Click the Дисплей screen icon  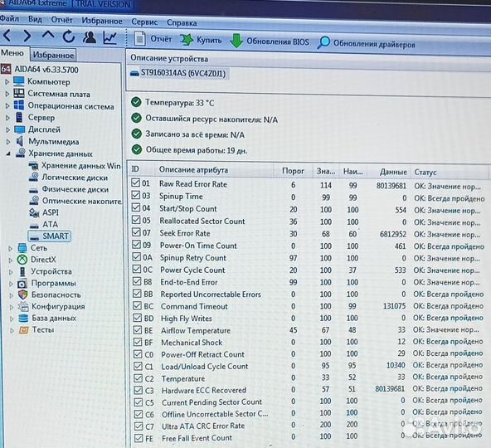pos(19,129)
